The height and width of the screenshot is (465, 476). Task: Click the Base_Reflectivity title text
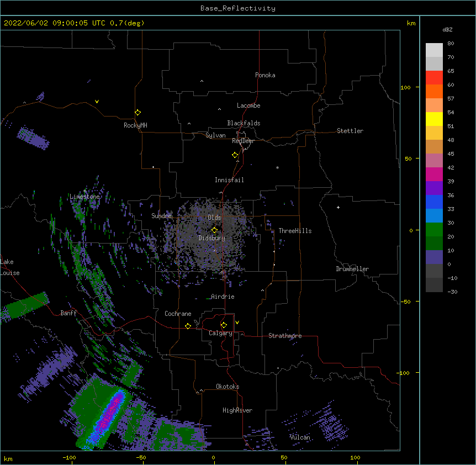[x=238, y=8]
